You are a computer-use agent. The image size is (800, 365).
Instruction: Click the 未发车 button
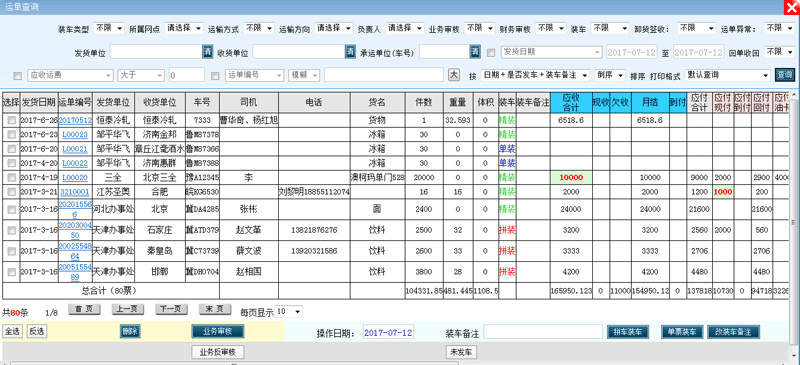click(462, 352)
